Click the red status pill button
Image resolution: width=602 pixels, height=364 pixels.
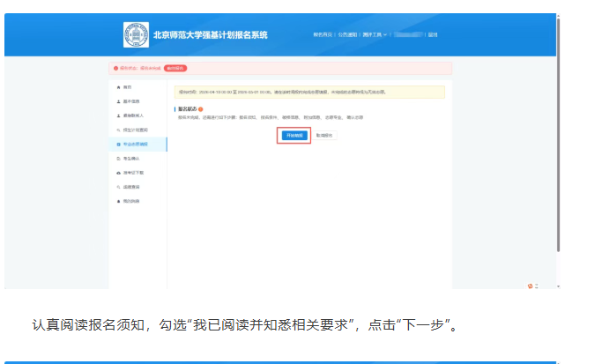[175, 68]
